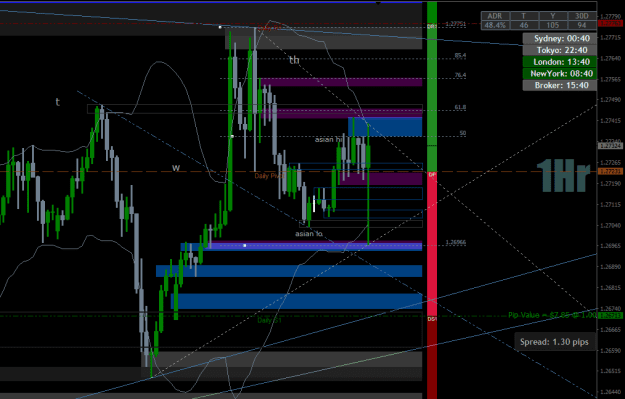Click the 't' text label near left peak

click(57, 102)
